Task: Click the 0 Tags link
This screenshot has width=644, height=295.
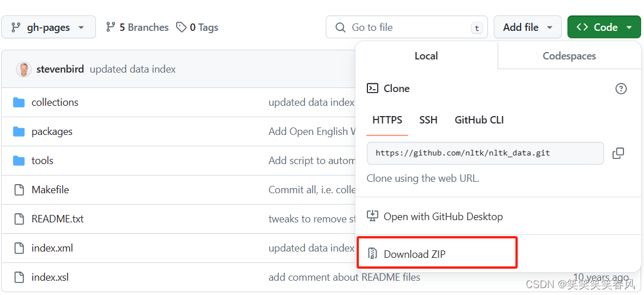Action: (x=197, y=27)
